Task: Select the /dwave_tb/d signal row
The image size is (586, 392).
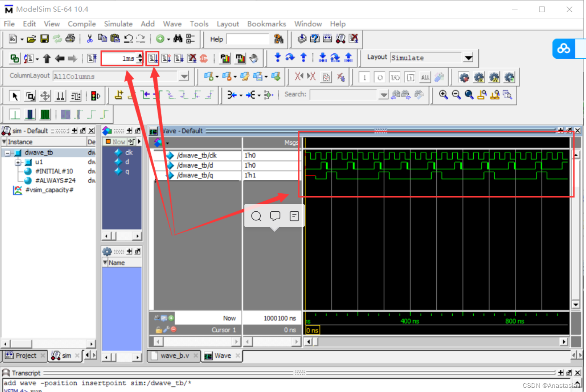Action: (x=196, y=166)
